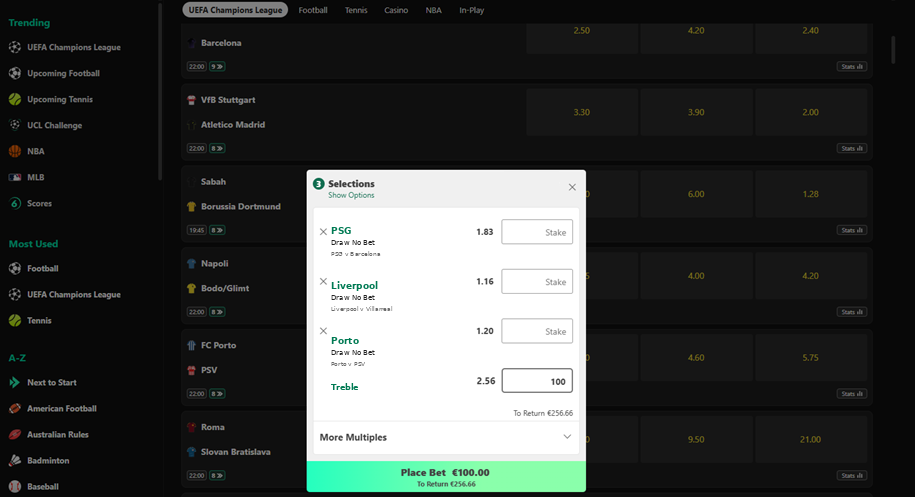Screen dimensions: 915x497
Task: Switch to the Tennis tab
Action: click(356, 10)
